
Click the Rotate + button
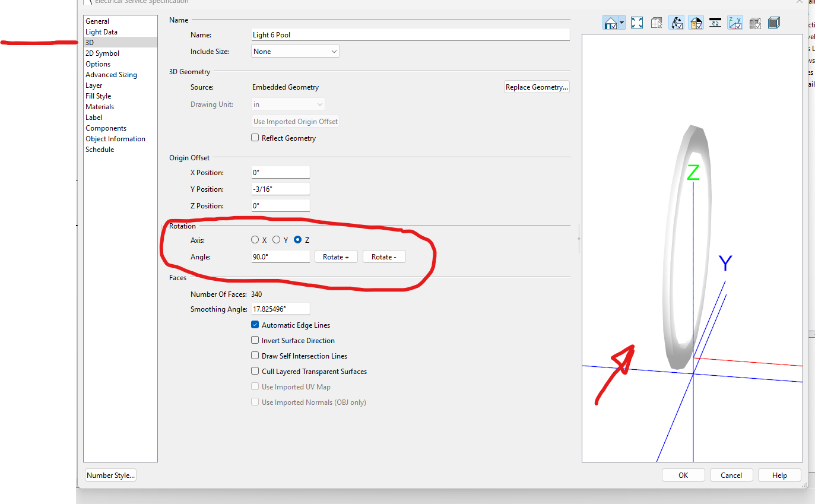[x=336, y=256]
